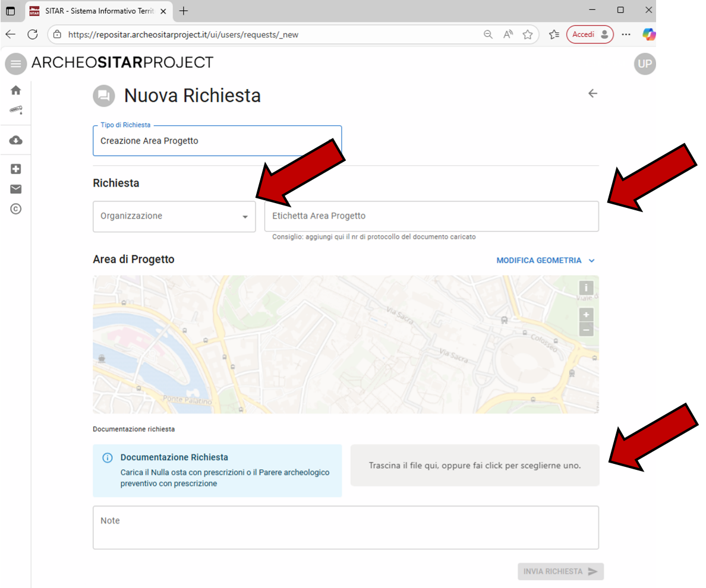Click the cloud download sidebar icon
Viewport: 706px width, 588px height.
coord(16,140)
